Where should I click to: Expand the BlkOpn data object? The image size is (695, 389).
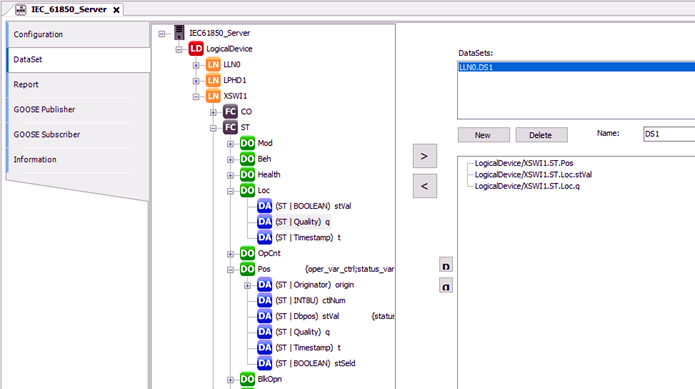230,380
